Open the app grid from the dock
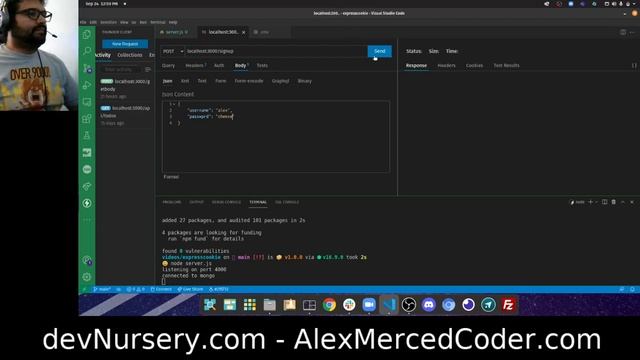This screenshot has width=640, height=360. (249, 305)
